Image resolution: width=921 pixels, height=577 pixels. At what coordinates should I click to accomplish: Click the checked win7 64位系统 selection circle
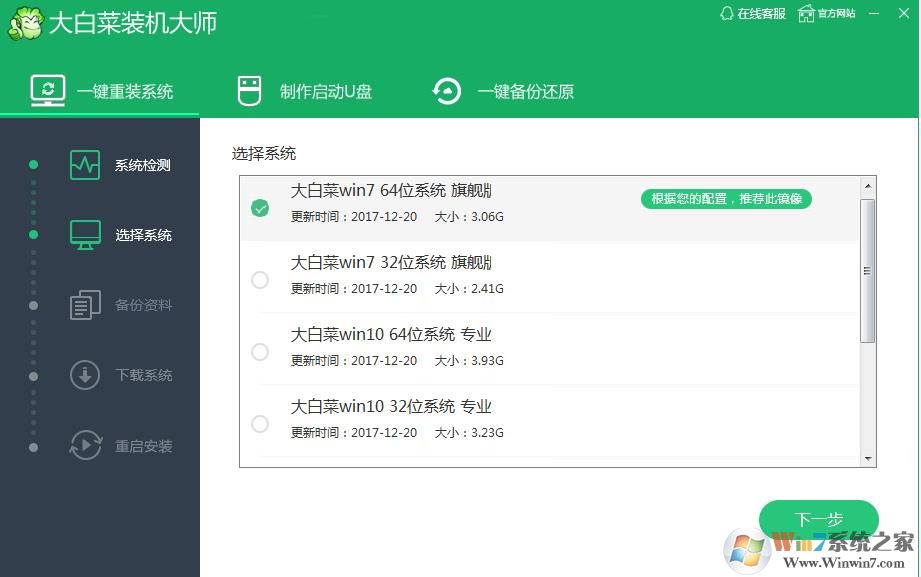pos(260,208)
